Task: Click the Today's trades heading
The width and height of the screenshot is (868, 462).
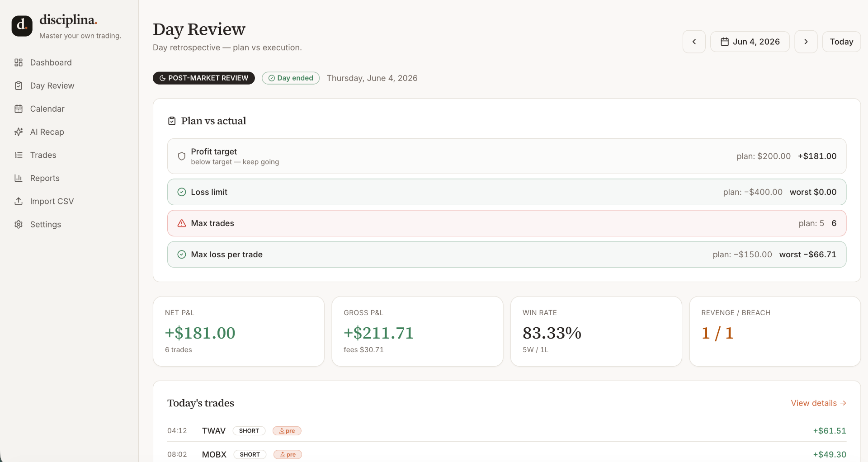Action: [x=201, y=403]
